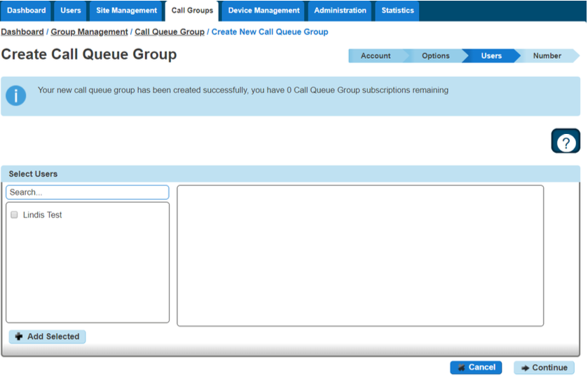Cancel the call queue group creation
The image size is (588, 378).
tap(476, 367)
